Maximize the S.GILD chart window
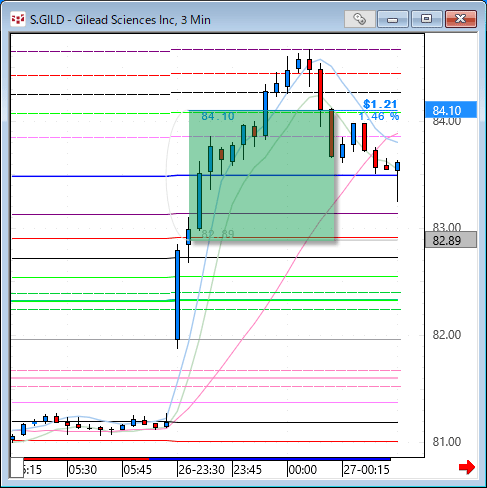This screenshot has height=488, width=487. click(427, 19)
